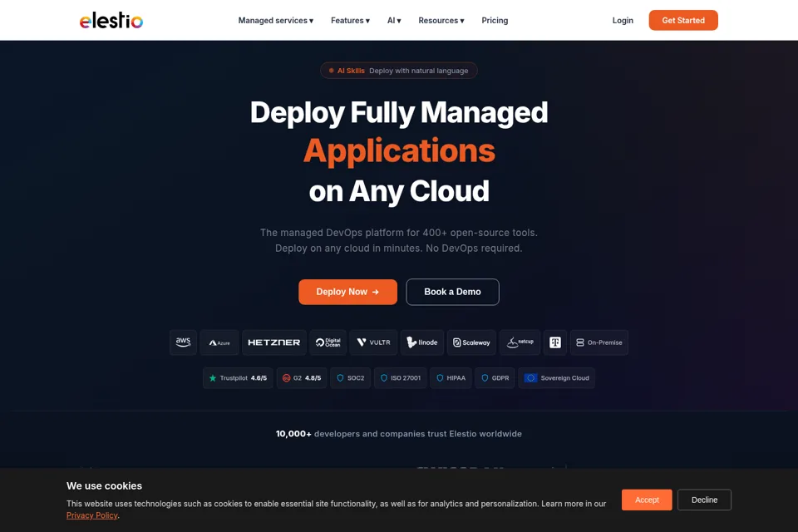Select the AWS cloud provider logo
The width and height of the screenshot is (798, 532).
coord(183,342)
